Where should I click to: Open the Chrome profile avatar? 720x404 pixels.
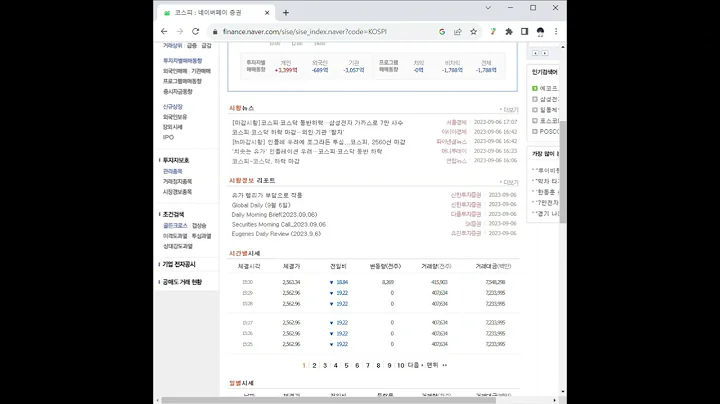540,32
